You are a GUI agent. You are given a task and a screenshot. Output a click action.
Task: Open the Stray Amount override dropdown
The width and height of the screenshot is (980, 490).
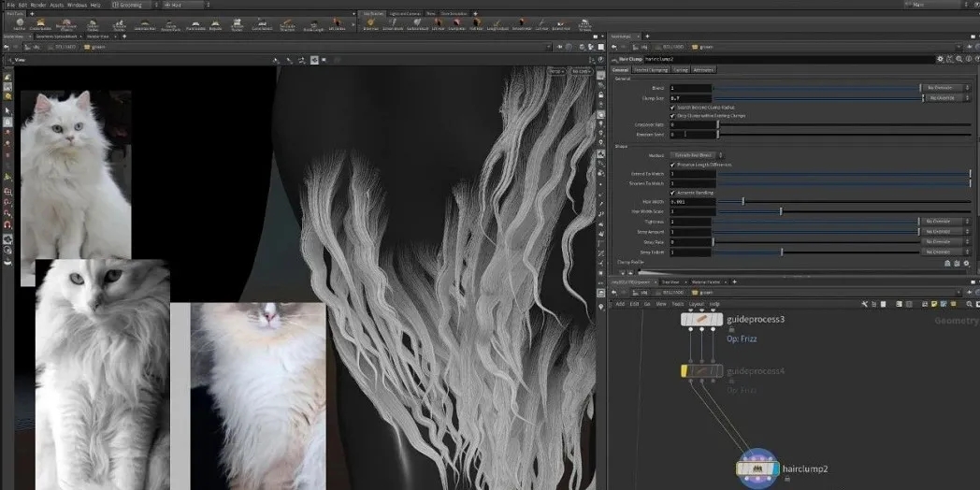pos(945,231)
